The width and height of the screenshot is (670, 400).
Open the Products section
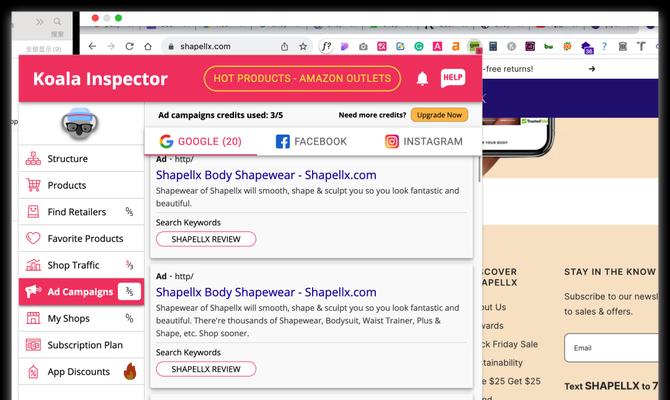point(81,185)
